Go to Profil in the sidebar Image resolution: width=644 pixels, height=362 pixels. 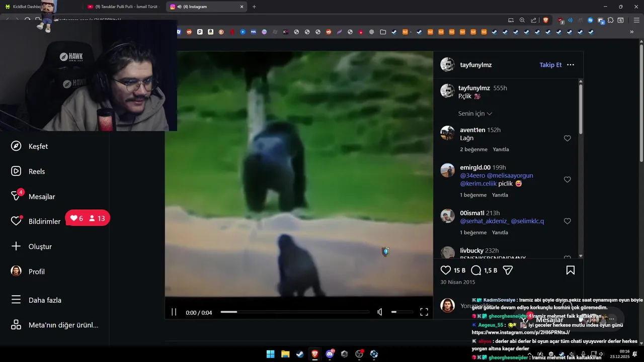(x=28, y=271)
